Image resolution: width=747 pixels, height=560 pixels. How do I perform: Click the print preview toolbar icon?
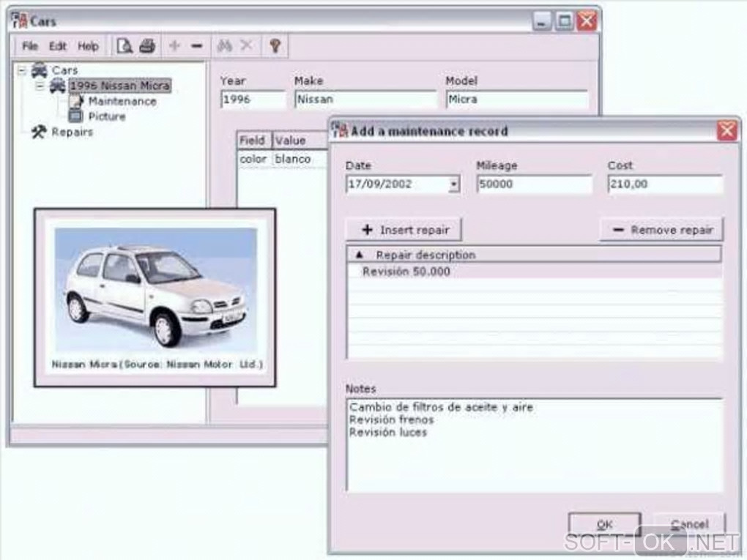(x=124, y=46)
